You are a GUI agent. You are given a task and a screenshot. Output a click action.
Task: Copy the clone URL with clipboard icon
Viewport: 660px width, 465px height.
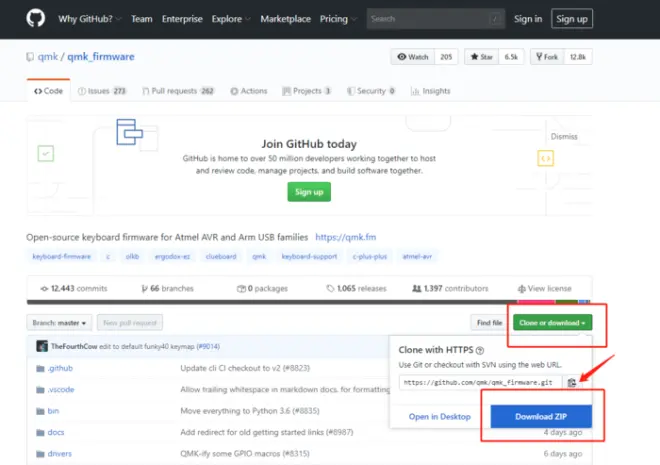(x=572, y=383)
